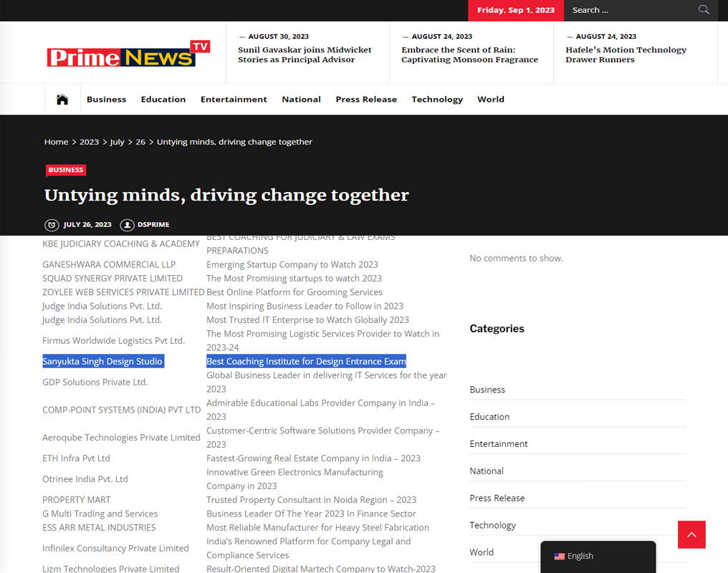Select Press Release in sidebar Categories
Image resolution: width=728 pixels, height=573 pixels.
pyautogui.click(x=497, y=498)
